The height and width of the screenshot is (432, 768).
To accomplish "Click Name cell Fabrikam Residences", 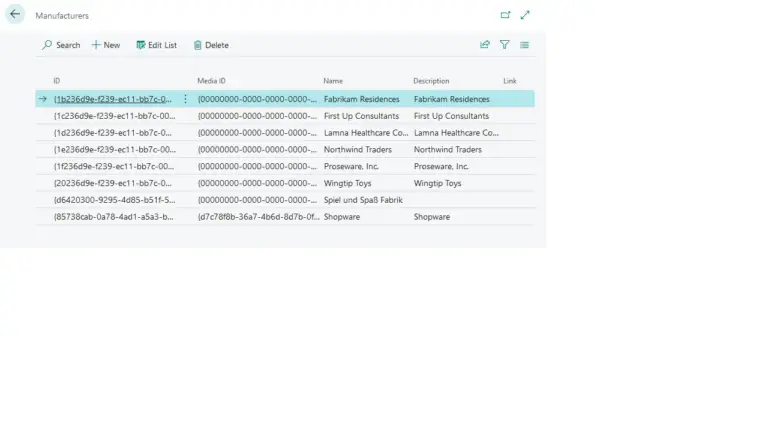I will pyautogui.click(x=361, y=99).
